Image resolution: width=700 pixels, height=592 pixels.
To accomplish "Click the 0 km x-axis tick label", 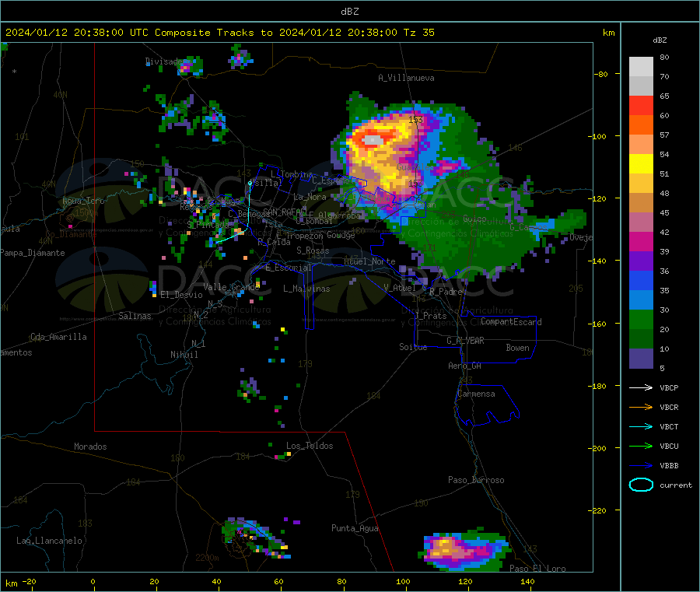I will pos(93,581).
